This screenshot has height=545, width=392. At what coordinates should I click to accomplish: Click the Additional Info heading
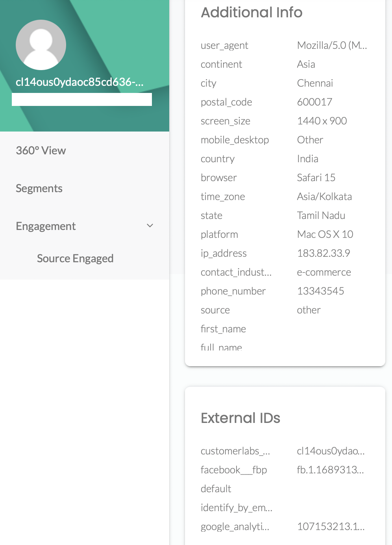(x=251, y=13)
